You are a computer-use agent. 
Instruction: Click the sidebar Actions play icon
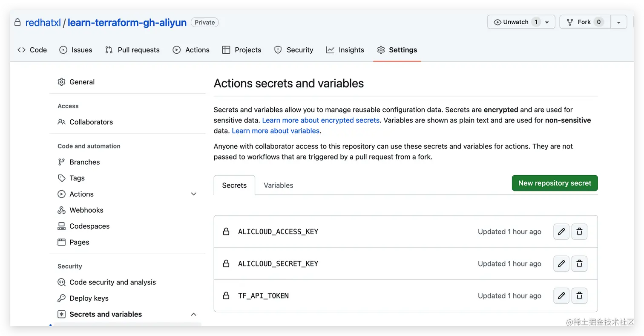click(62, 194)
